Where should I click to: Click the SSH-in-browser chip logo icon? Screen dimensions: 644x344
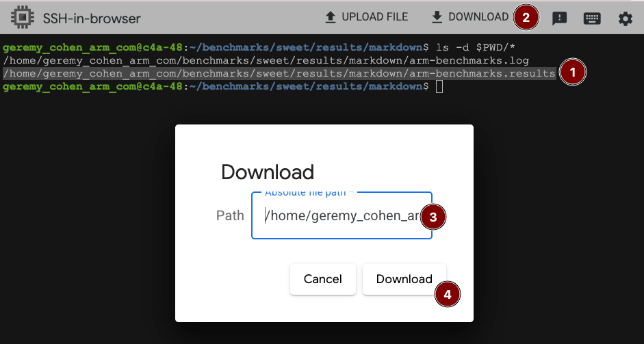tap(23, 17)
